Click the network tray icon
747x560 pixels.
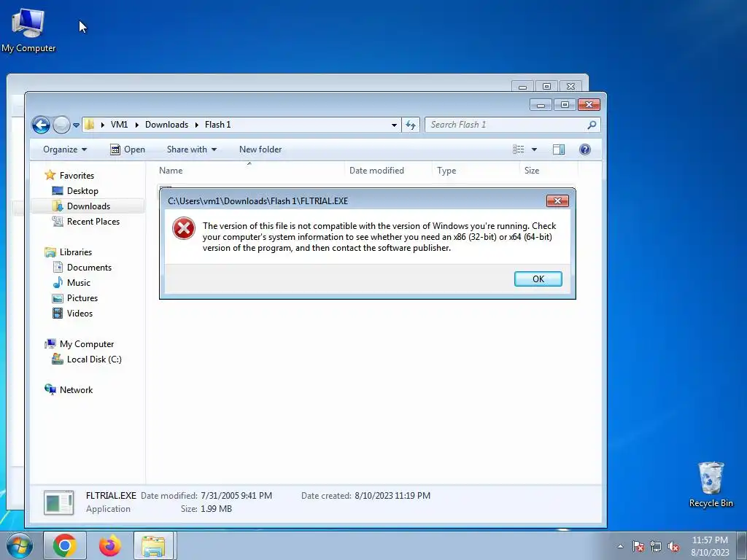click(x=656, y=546)
